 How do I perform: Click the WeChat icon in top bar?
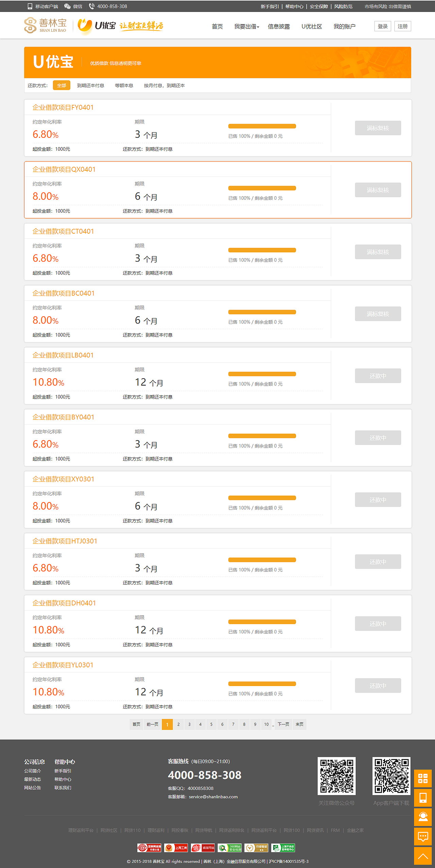click(x=67, y=6)
